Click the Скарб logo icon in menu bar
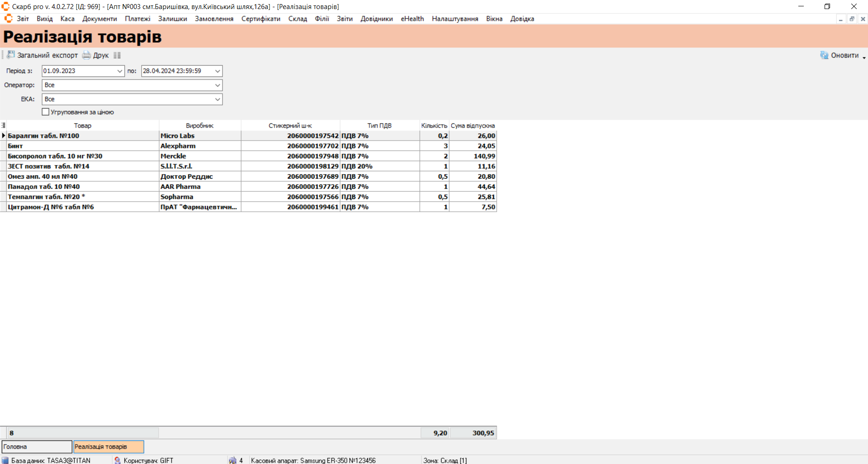The height and width of the screenshot is (464, 868). point(8,19)
